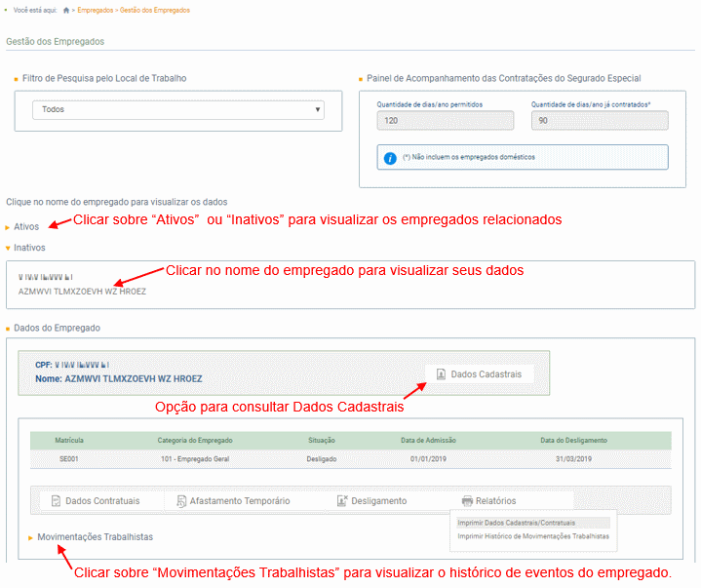This screenshot has width=701, height=588.
Task: Click the Desligado situação cell
Action: pos(322,459)
